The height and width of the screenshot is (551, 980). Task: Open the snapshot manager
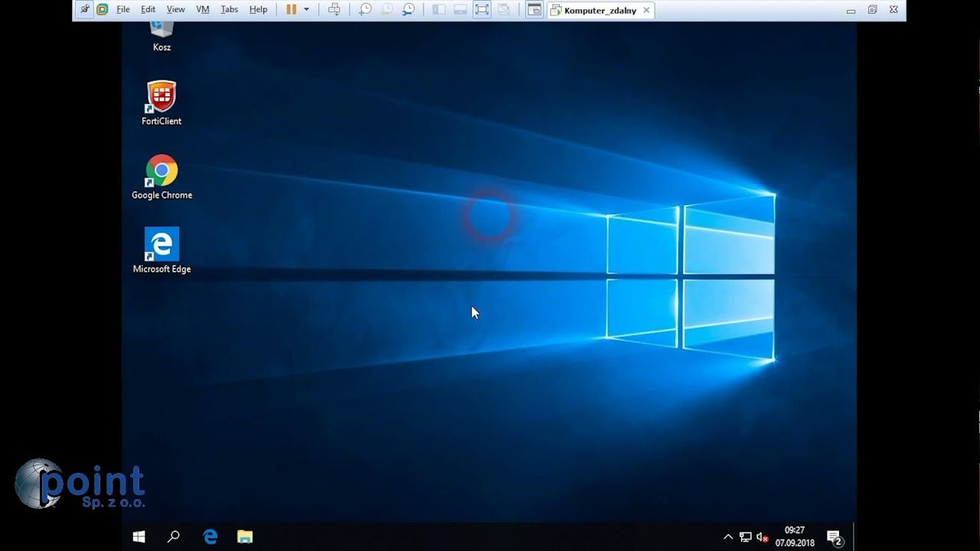click(409, 10)
